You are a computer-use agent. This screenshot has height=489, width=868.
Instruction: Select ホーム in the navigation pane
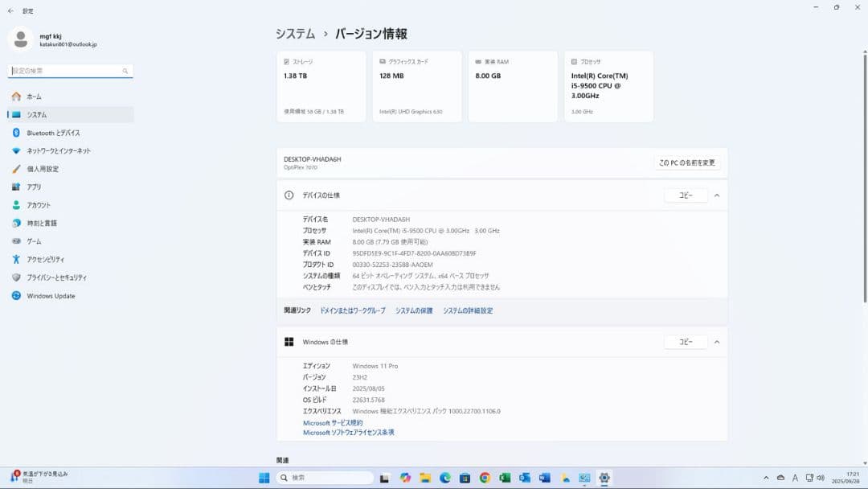tap(34, 96)
